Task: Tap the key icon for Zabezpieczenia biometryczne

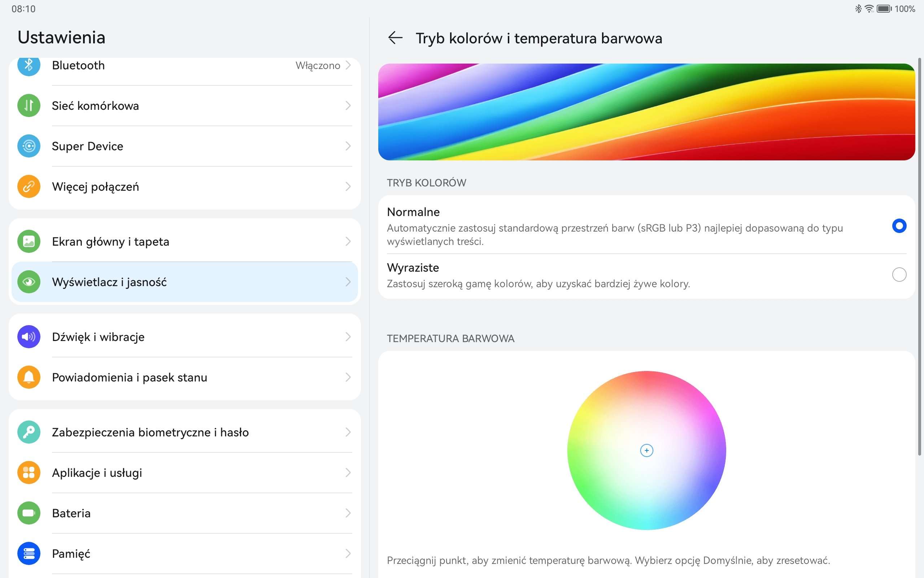Action: coord(29,432)
